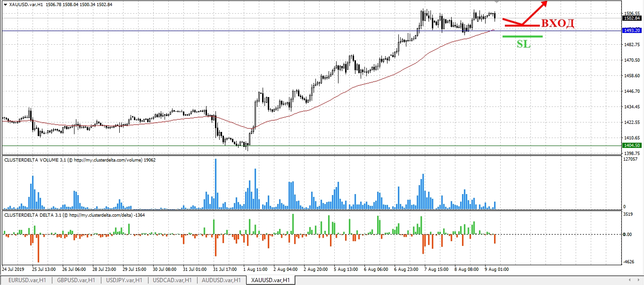This screenshot has height=285, width=644.
Task: Click the 1458.60 price axis value
Action: point(631,76)
